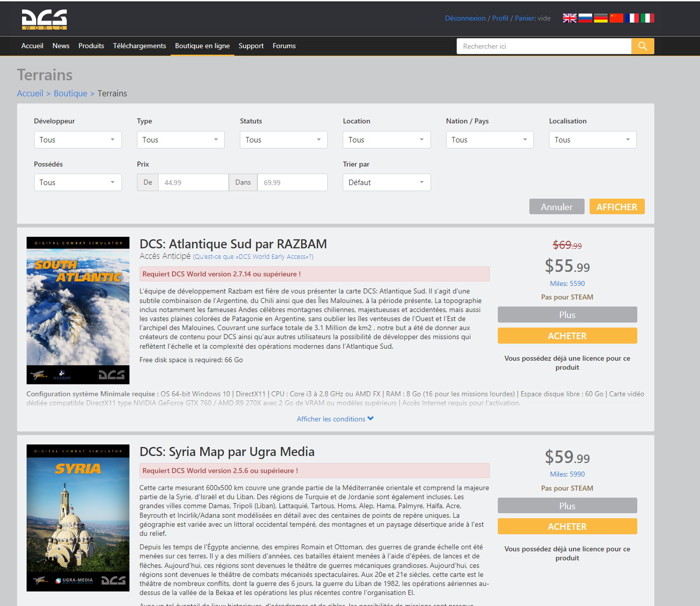Image resolution: width=700 pixels, height=606 pixels.
Task: Focus the Rechercher ici search field
Action: 544,46
